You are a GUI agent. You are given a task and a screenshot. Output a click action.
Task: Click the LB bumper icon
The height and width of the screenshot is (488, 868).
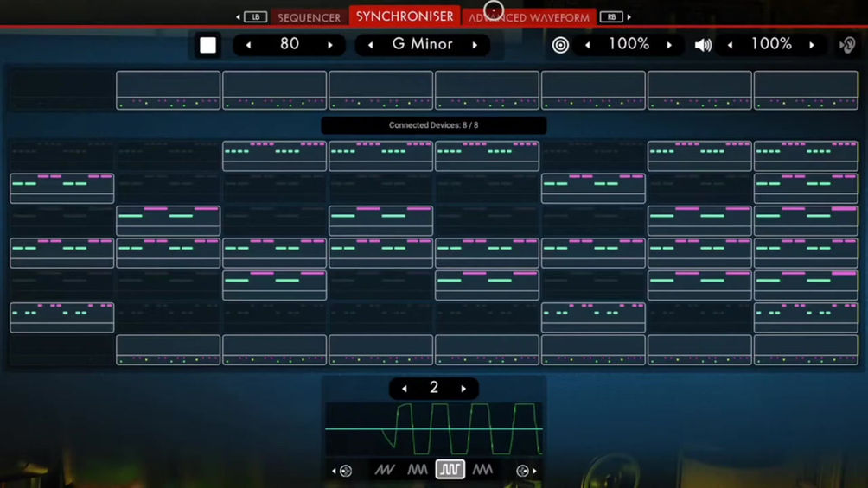tap(255, 17)
